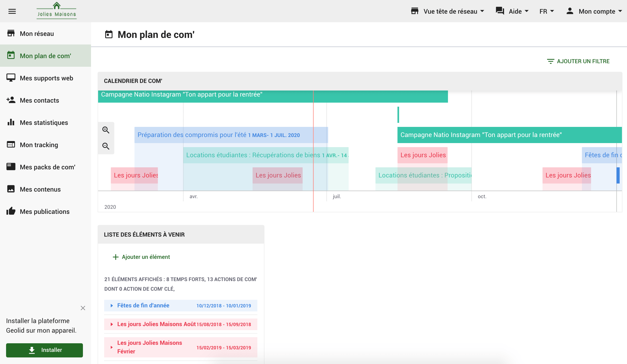
Task: Click the 21 éléments affichés summary text
Action: click(181, 284)
